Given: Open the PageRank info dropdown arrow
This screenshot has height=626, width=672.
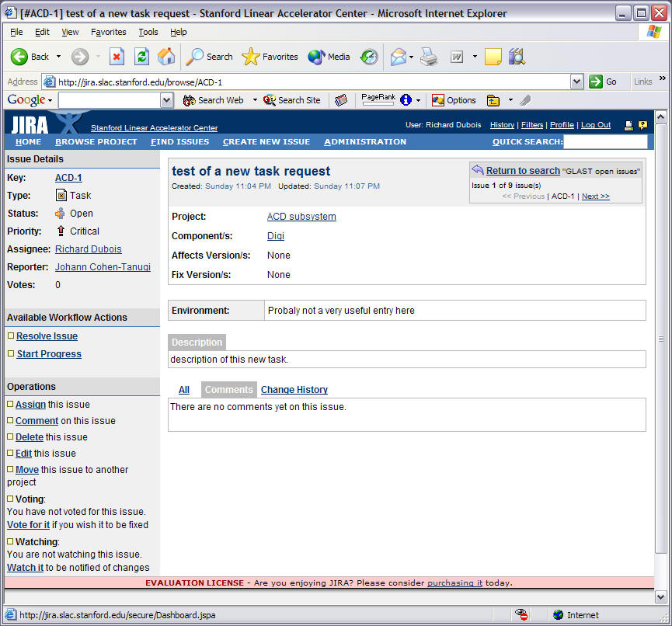Looking at the screenshot, I should point(418,100).
